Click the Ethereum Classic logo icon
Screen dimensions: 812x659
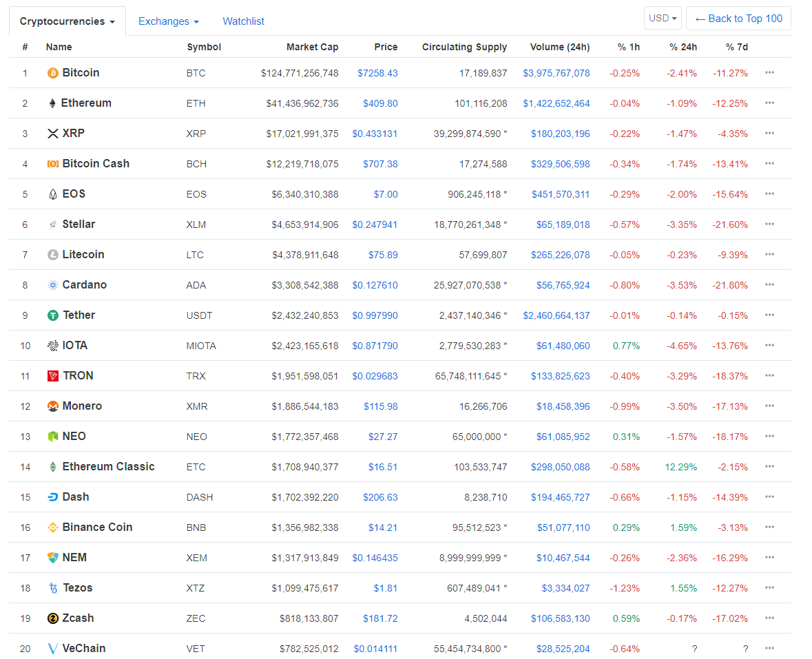(x=53, y=467)
